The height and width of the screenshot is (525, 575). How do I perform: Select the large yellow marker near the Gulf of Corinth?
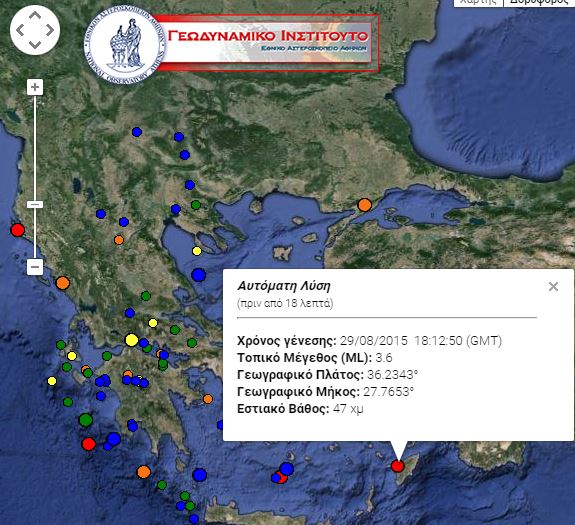click(132, 340)
